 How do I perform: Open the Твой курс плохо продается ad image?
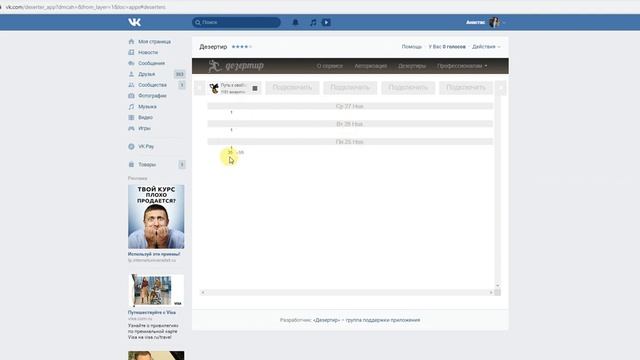(x=156, y=217)
